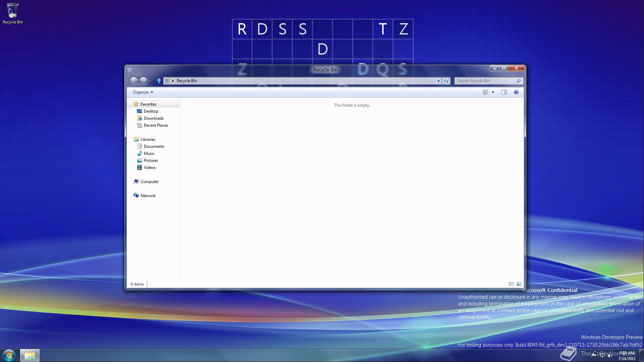Open the Organize dropdown menu
This screenshot has width=644, height=362.
click(x=143, y=92)
